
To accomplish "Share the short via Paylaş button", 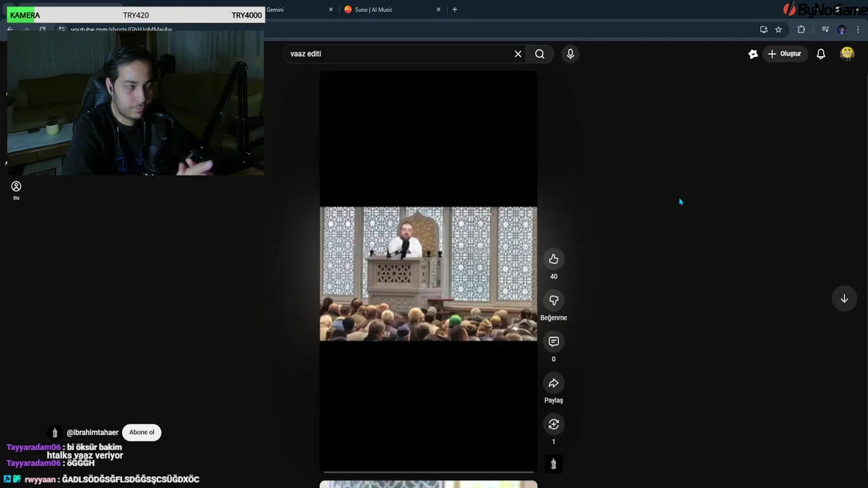I will tap(553, 383).
